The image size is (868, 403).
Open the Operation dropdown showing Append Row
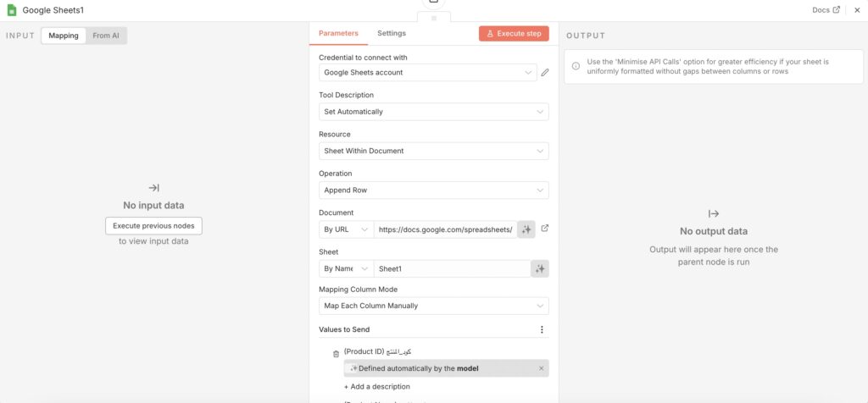click(433, 190)
